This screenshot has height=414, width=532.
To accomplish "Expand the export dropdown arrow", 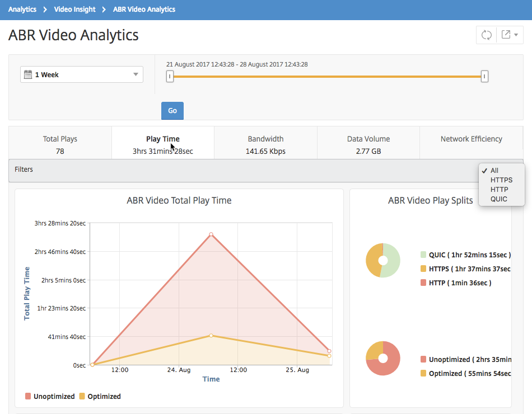I will (x=516, y=35).
